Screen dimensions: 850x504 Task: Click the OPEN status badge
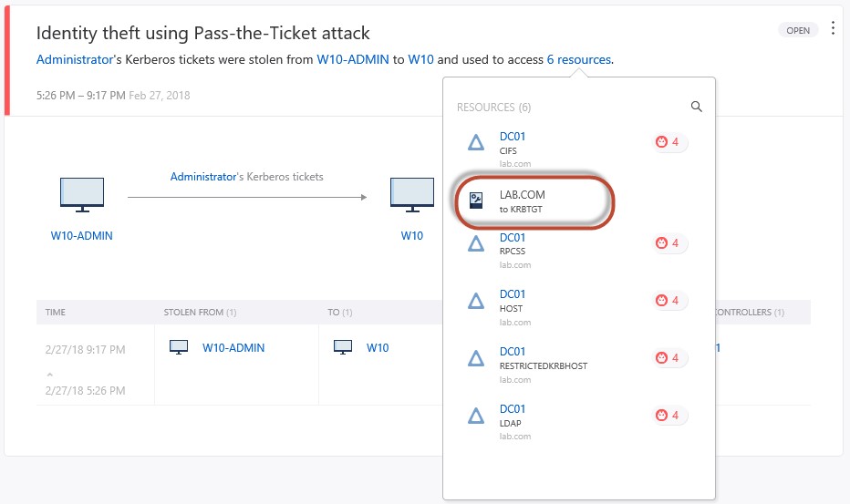pyautogui.click(x=798, y=30)
